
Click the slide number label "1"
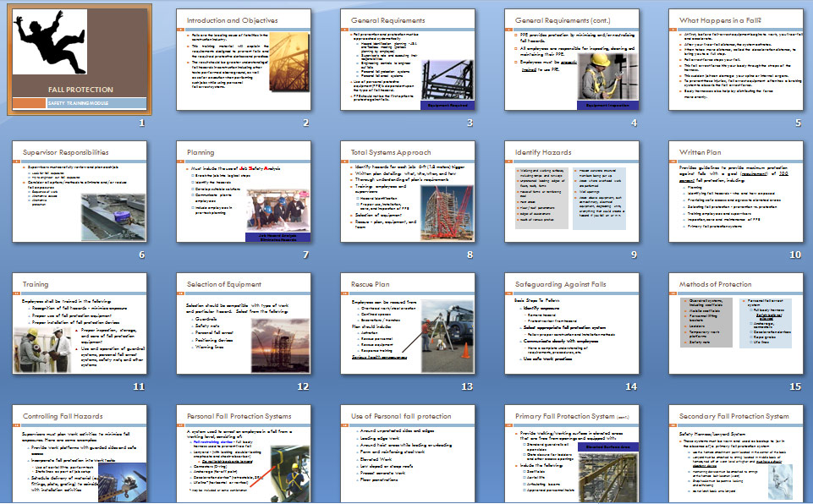141,123
